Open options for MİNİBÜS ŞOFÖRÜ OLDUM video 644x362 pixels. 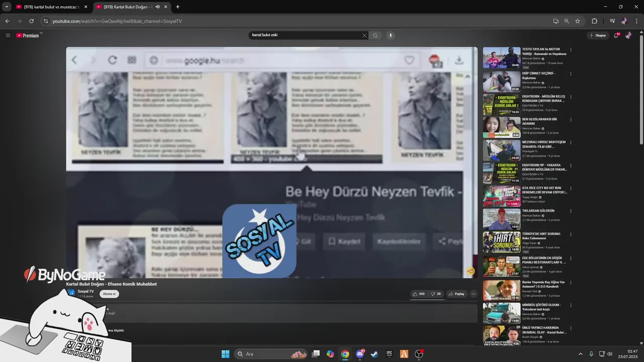(571, 305)
